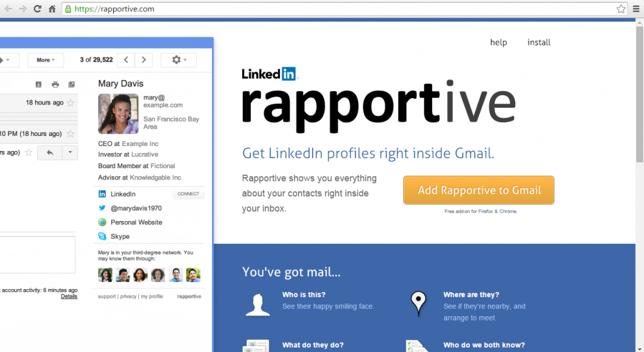Click the Mary Davis name heading
Viewport: 644px width, 352px height.
(121, 84)
